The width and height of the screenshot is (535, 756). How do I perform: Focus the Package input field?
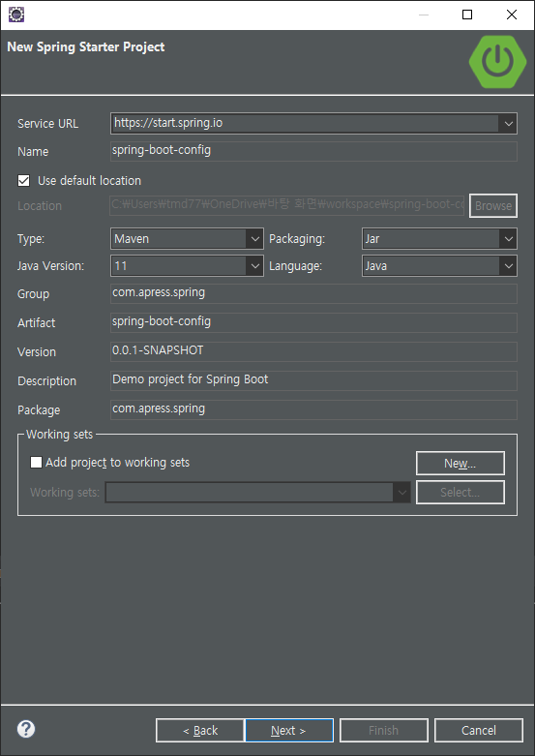pyautogui.click(x=313, y=409)
